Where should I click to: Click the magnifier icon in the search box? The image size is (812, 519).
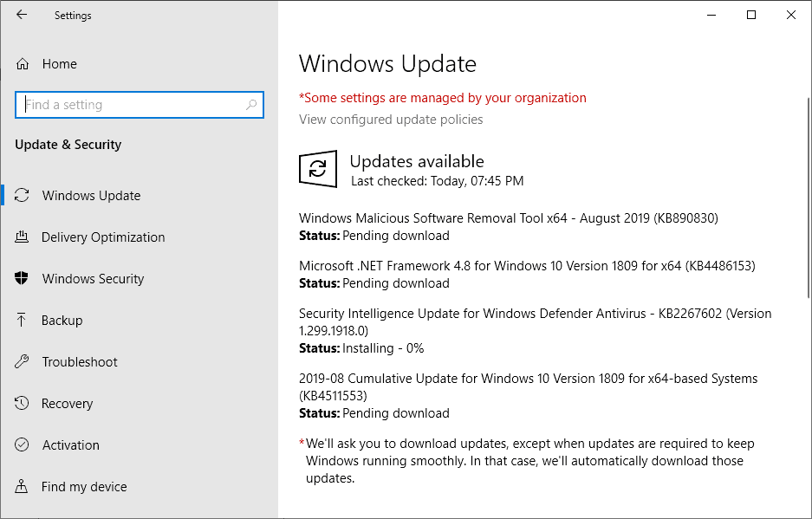point(251,104)
